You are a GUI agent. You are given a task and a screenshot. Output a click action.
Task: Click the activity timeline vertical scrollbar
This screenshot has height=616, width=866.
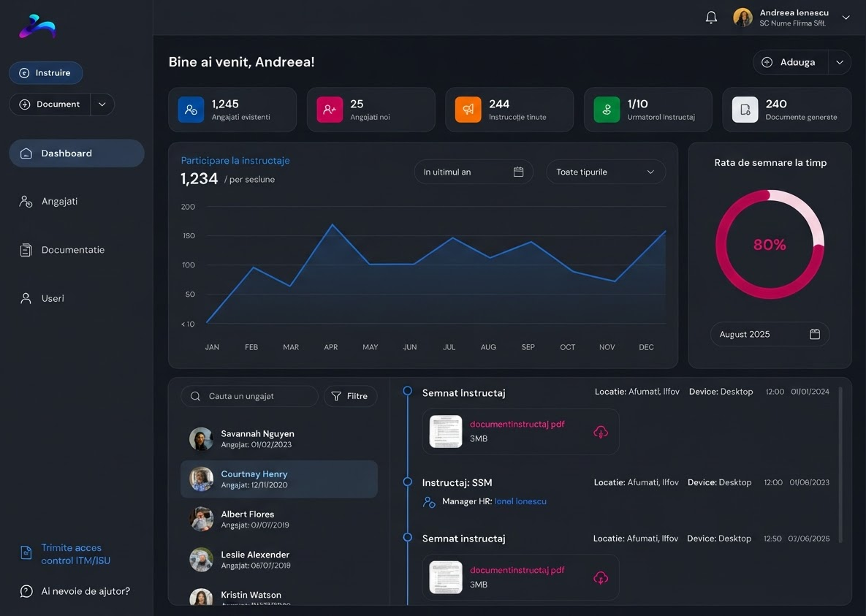(840, 464)
